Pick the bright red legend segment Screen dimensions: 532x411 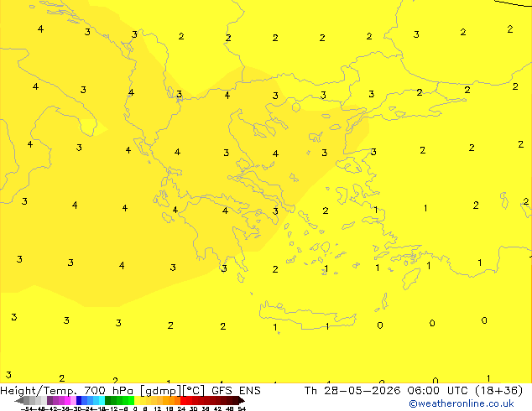tap(183, 400)
